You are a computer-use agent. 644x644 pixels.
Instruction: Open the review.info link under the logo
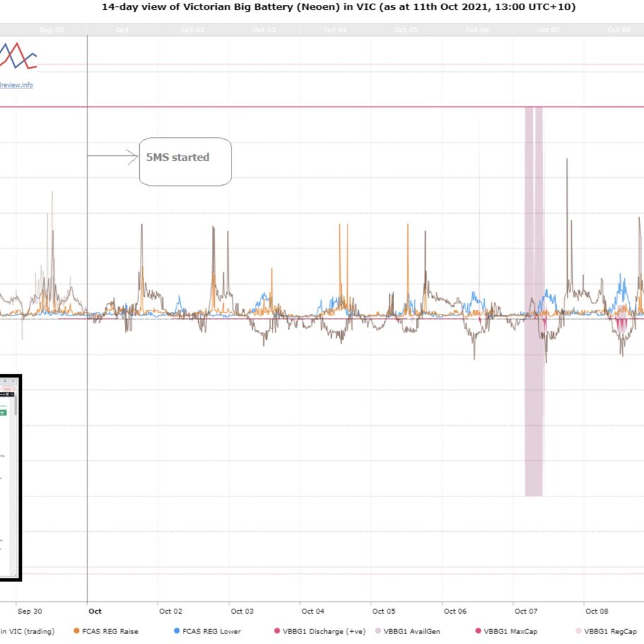(x=16, y=85)
